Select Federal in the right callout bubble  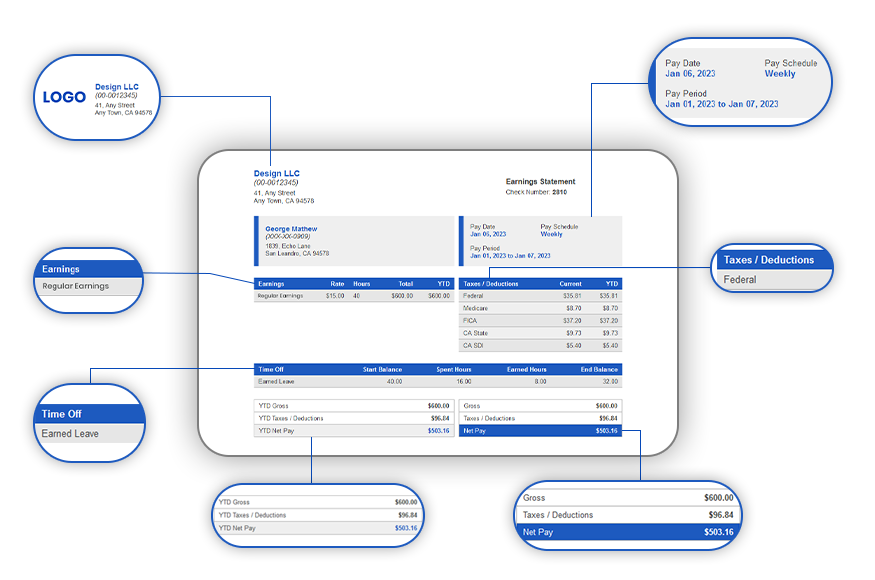(x=740, y=280)
